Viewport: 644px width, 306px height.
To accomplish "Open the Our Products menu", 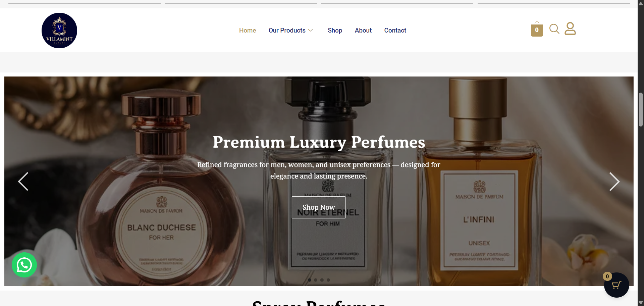I will tap(287, 31).
